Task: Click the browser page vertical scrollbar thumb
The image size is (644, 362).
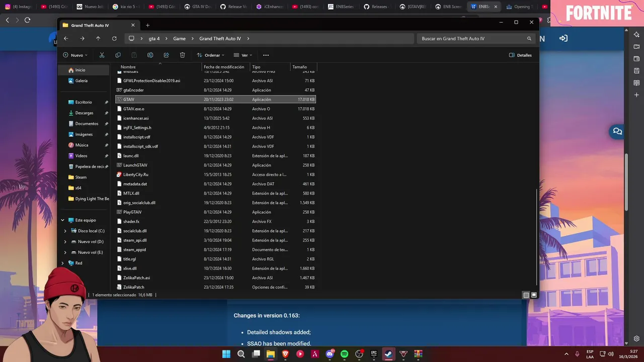Action: [x=626, y=182]
